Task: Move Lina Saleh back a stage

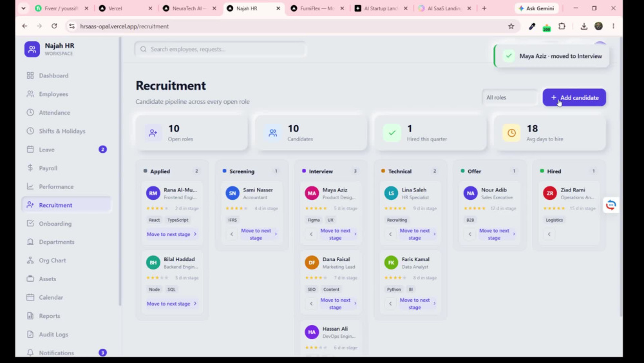Action: pyautogui.click(x=391, y=234)
